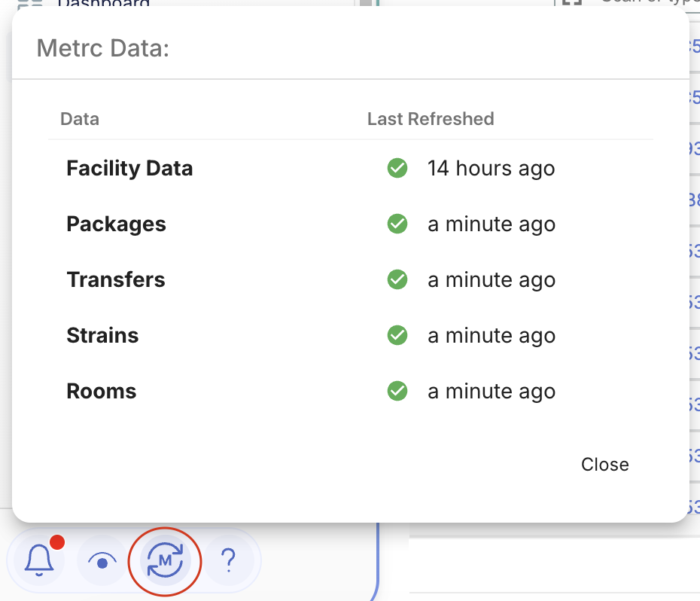The height and width of the screenshot is (601, 700).
Task: Click Packages green check status icon
Action: [x=397, y=224]
